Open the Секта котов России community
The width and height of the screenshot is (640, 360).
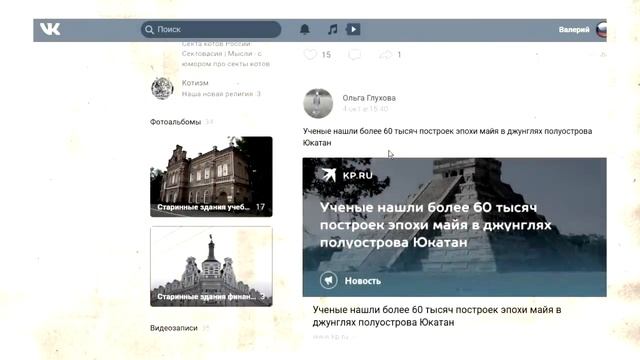pos(216,43)
